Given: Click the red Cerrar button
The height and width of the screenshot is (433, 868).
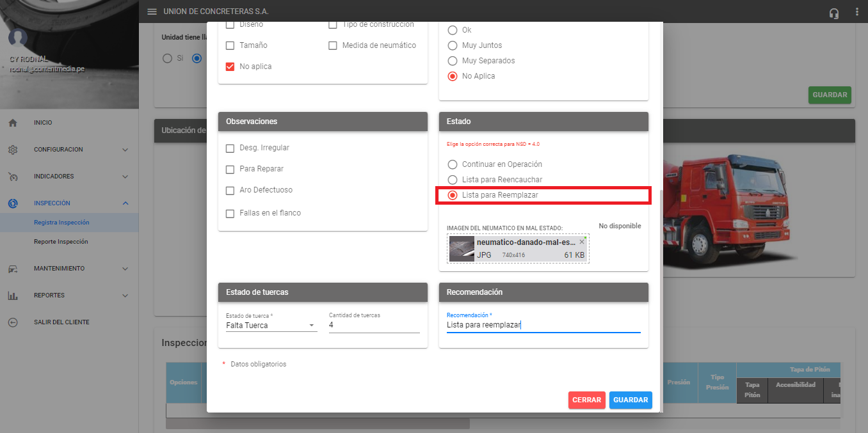Looking at the screenshot, I should click(x=586, y=400).
